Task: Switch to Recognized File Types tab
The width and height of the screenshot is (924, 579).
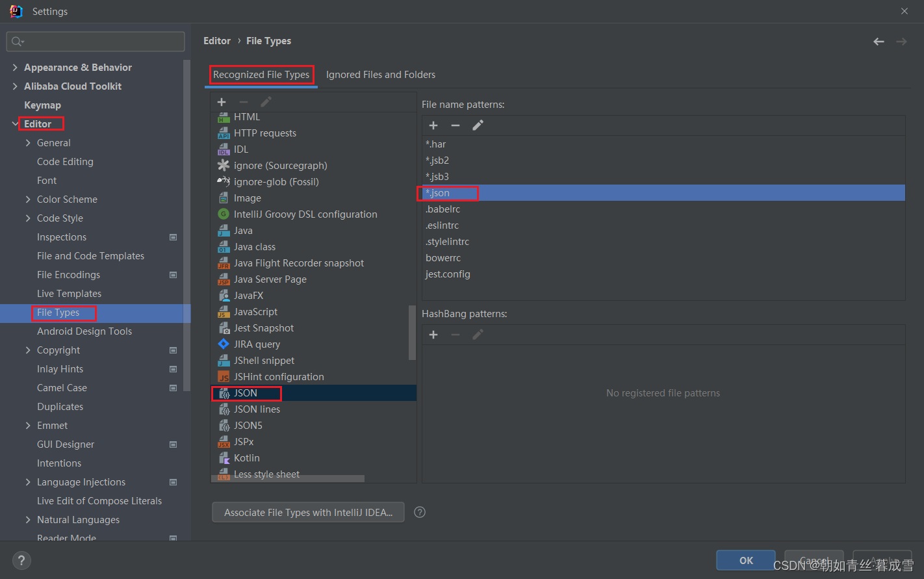Action: [x=261, y=75]
